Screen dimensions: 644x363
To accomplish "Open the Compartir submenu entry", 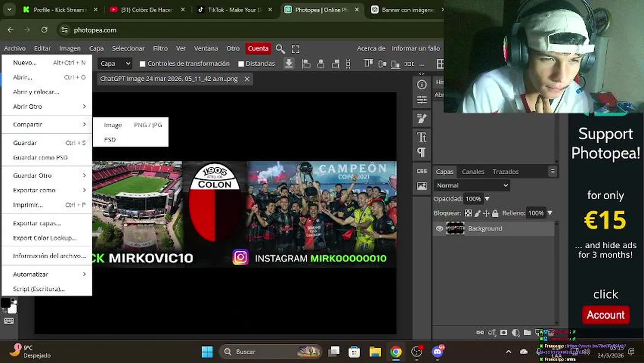I will pos(47,125).
